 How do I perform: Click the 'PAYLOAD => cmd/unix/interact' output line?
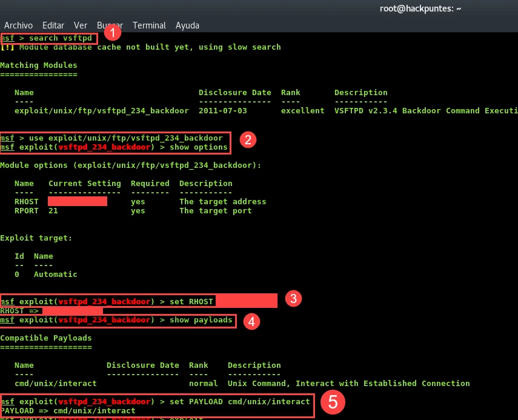click(68, 411)
